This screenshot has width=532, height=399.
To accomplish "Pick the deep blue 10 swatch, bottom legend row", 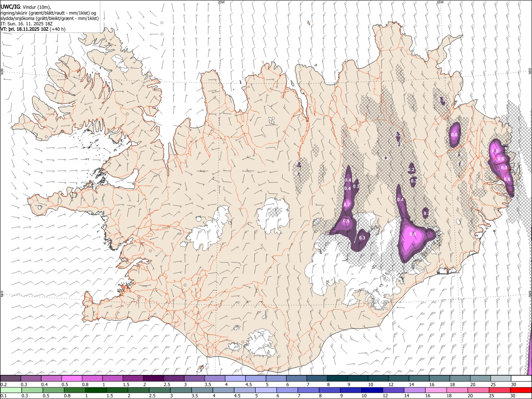I will [372, 390].
